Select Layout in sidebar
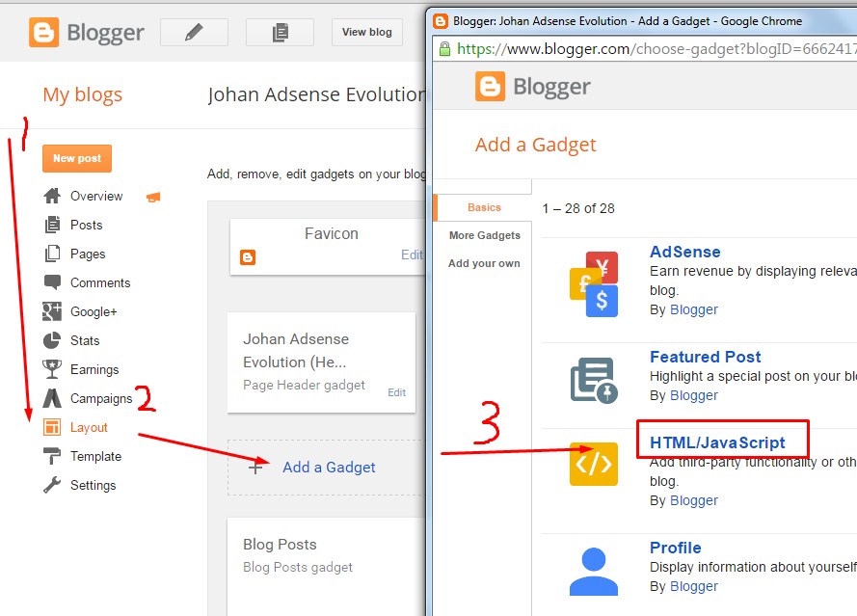857x616 pixels. (x=89, y=428)
